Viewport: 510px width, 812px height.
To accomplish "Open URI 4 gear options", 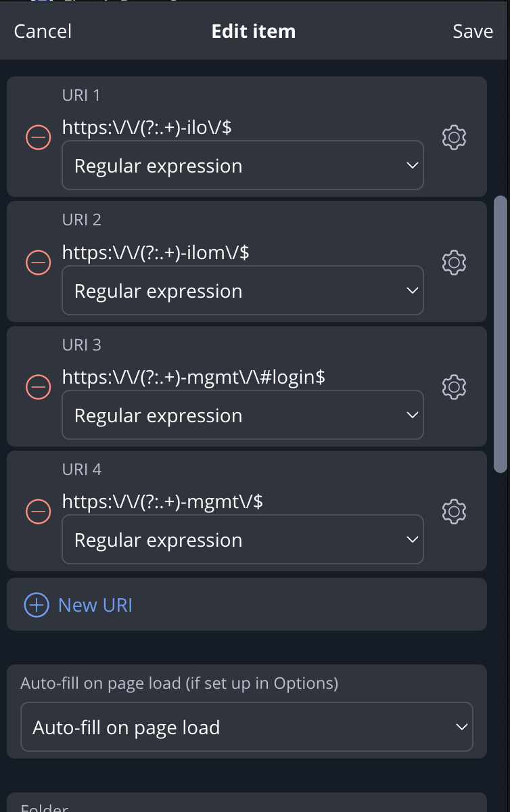I will pos(454,512).
